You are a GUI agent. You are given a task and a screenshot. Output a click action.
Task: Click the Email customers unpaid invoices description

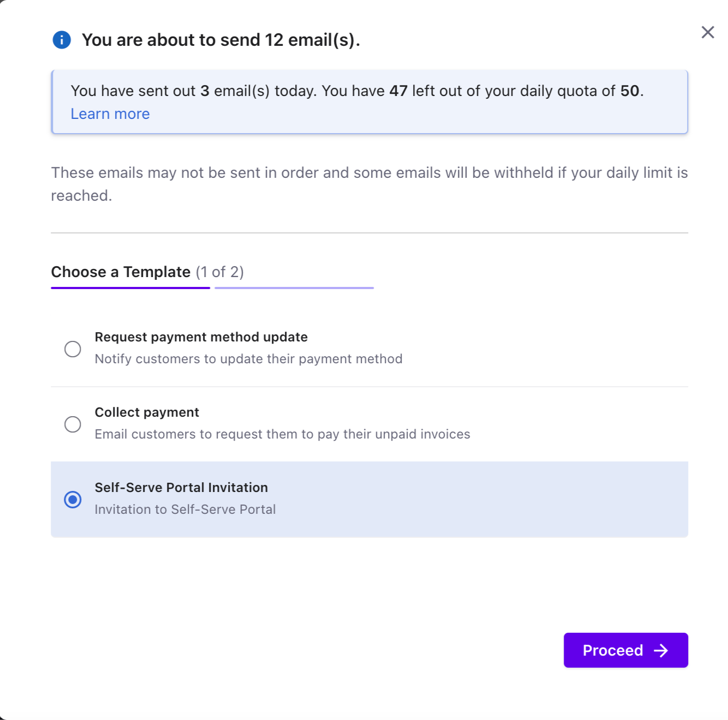pyautogui.click(x=282, y=434)
